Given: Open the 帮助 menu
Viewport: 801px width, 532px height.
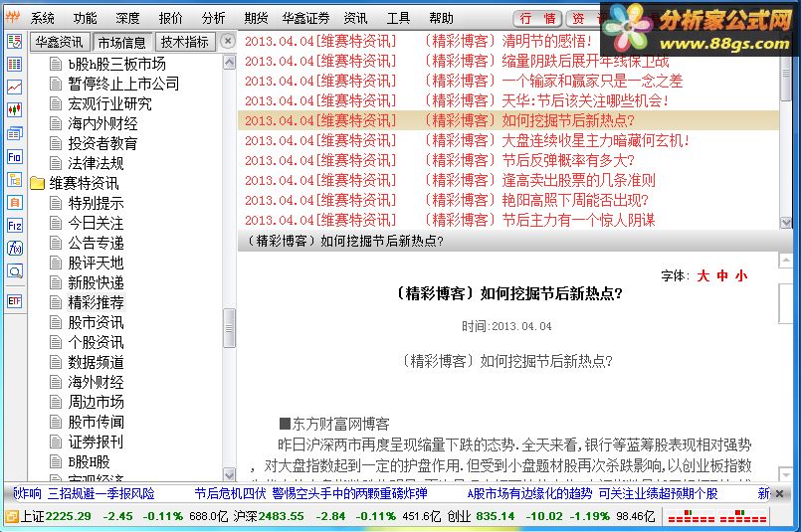Looking at the screenshot, I should 442,18.
